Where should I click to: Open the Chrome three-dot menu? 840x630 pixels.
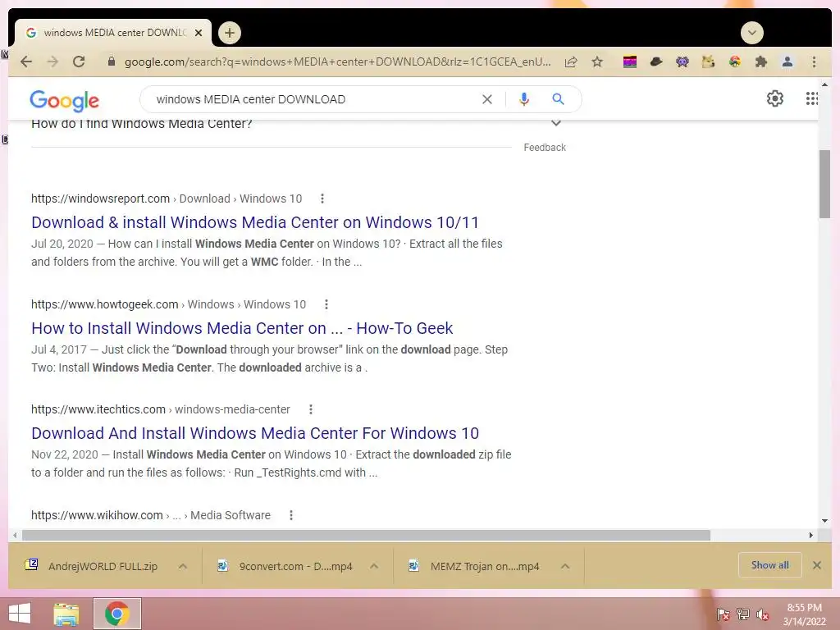point(814,62)
